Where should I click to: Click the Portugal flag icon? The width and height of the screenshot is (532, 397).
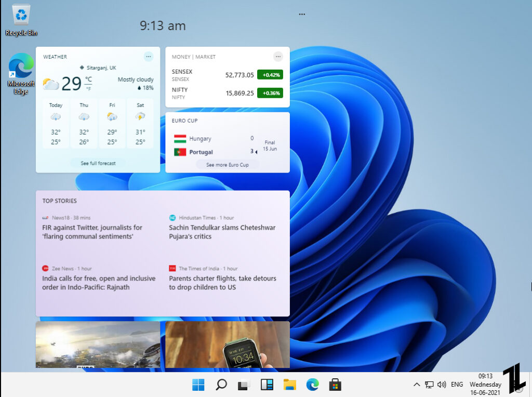180,152
